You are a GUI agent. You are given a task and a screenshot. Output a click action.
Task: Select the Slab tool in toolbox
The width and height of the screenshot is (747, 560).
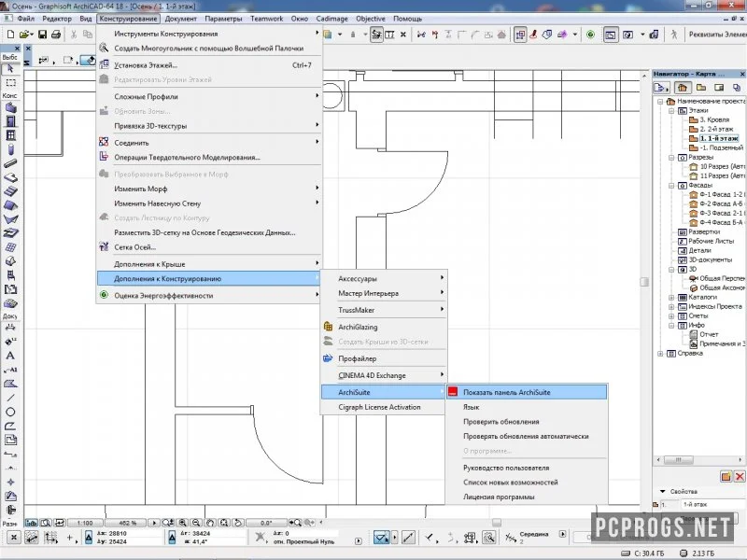point(10,177)
